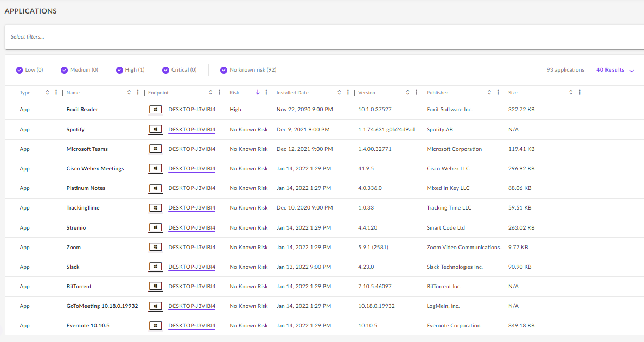
Task: Select the Cisco Webex Meetings application name
Action: point(95,168)
